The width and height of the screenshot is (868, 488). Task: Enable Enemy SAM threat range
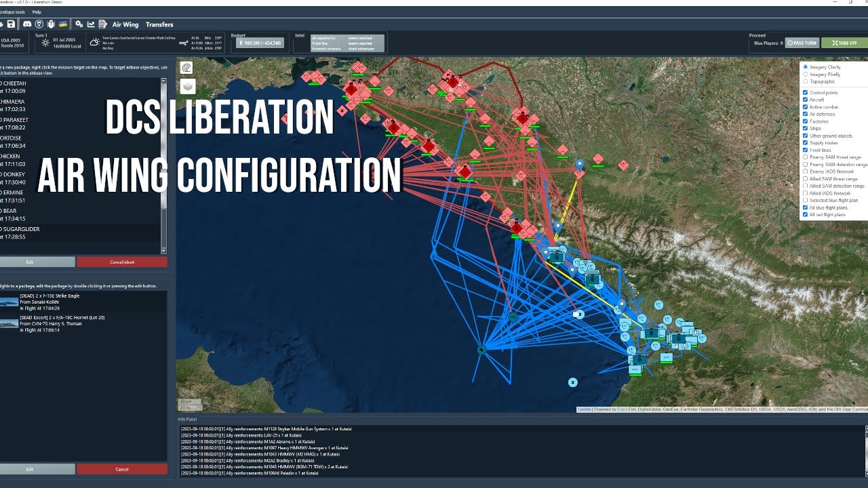[x=805, y=157]
